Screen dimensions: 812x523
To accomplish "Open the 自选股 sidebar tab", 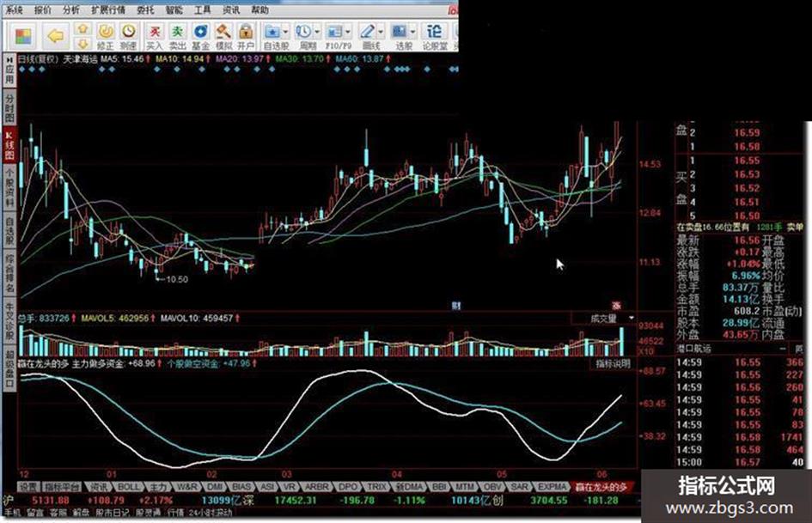I will point(9,230).
